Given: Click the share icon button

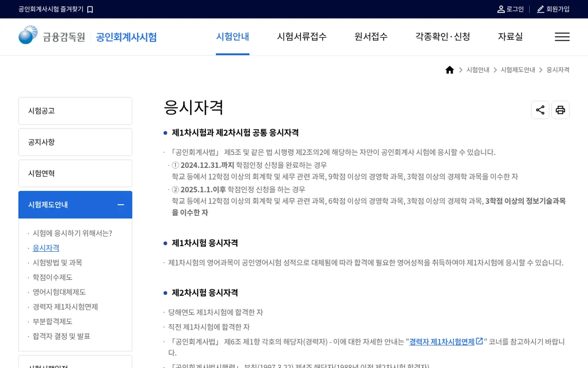Looking at the screenshot, I should tap(540, 110).
